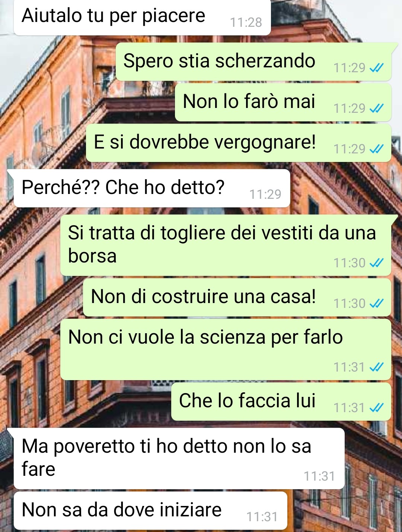Tap the read receipt ticks on "Spero stia scherzando"
The image size is (402, 532).
pos(376,68)
